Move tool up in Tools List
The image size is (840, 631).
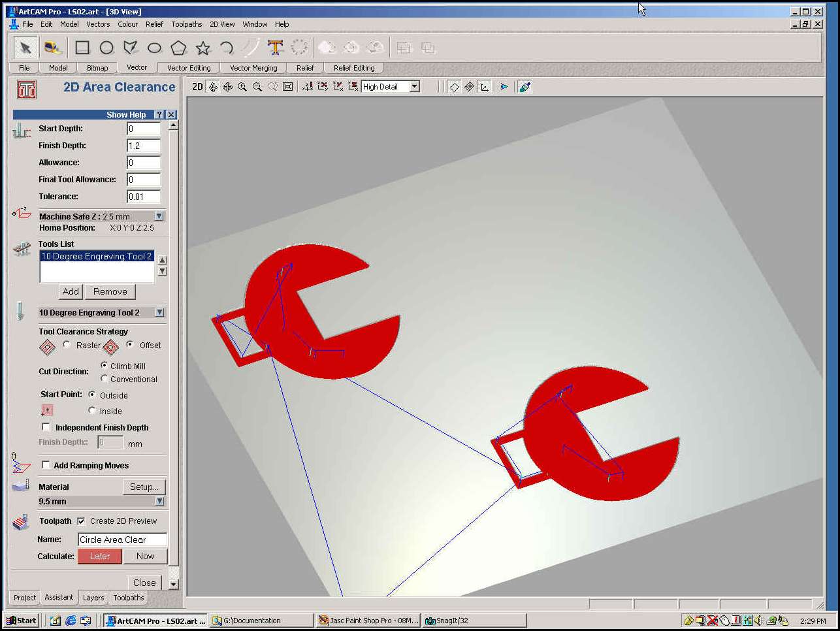coord(163,261)
